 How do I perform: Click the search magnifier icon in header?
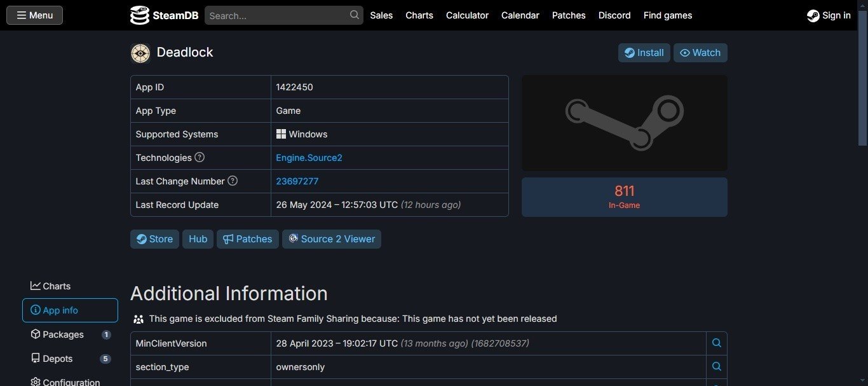point(355,15)
